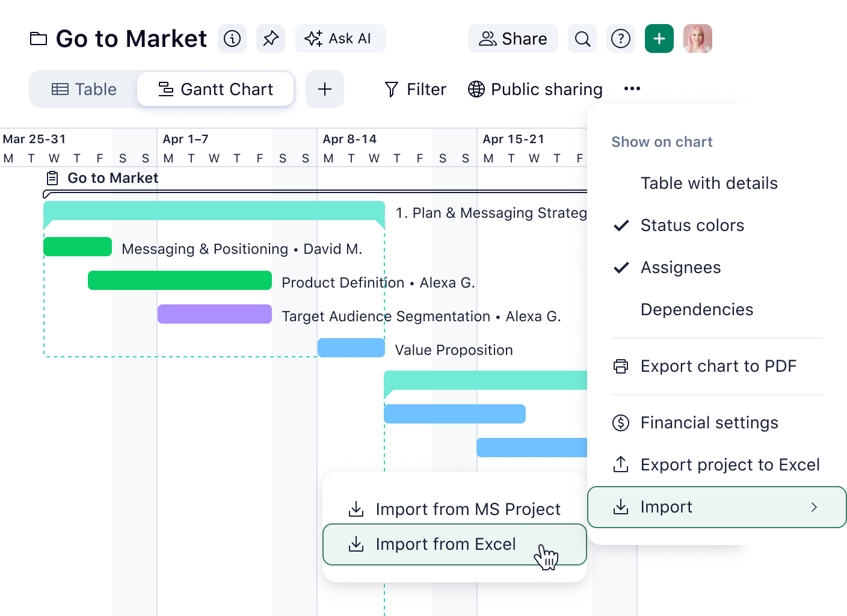Screen dimensions: 847x616
Task: Disable Assignees display on chart
Action: point(680,268)
